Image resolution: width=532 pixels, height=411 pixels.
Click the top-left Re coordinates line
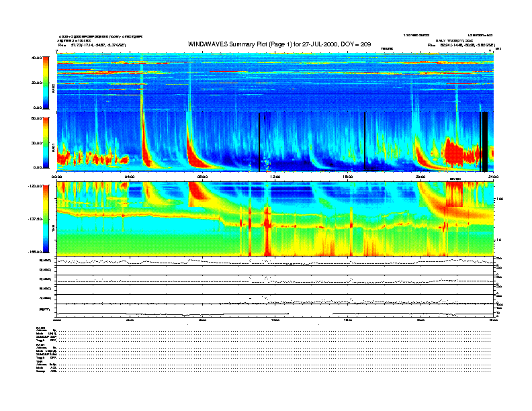pos(92,45)
